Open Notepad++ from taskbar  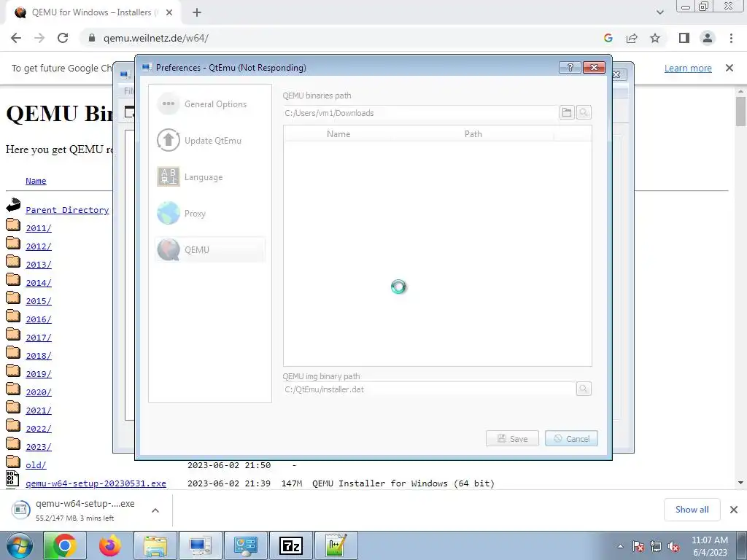click(x=336, y=545)
